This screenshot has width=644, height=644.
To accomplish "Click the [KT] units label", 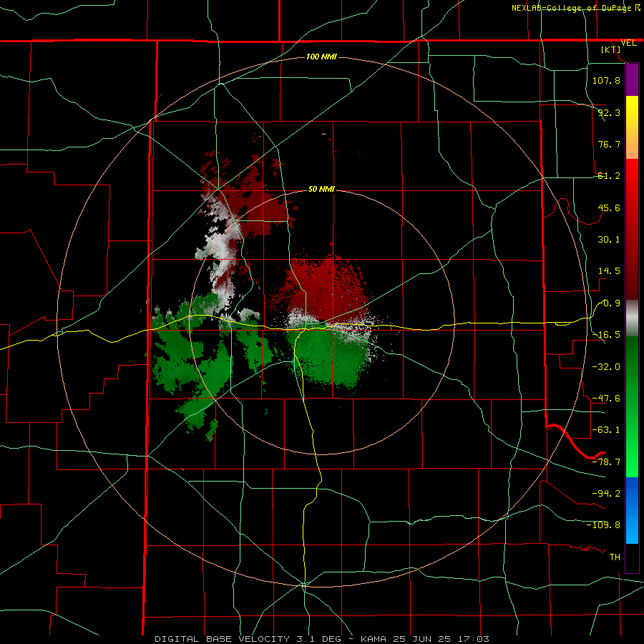I will 611,49.
